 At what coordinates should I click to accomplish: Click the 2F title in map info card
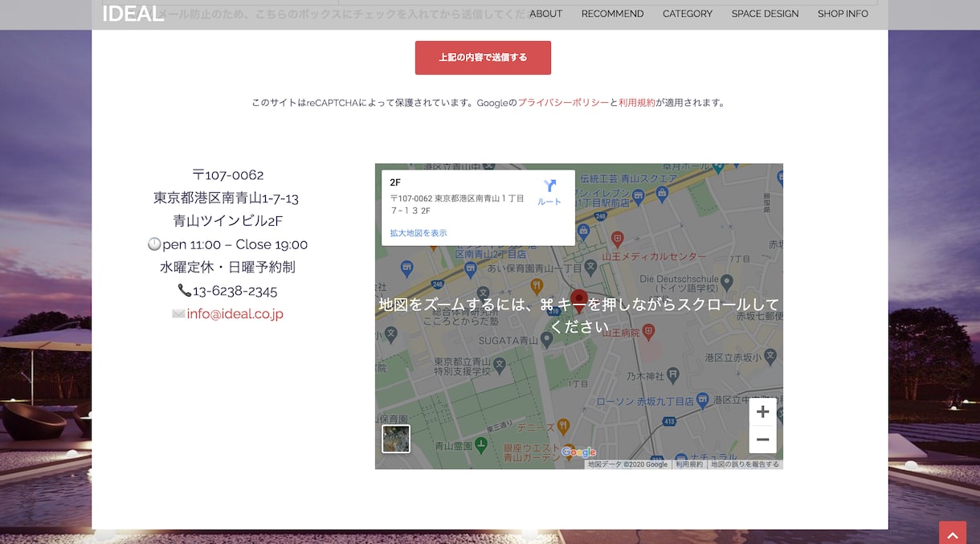pyautogui.click(x=395, y=182)
